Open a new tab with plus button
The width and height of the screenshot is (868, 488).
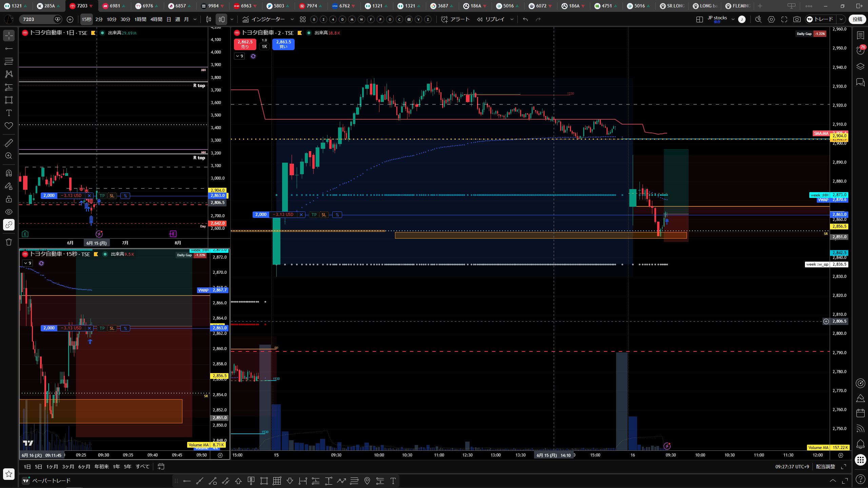[760, 6]
